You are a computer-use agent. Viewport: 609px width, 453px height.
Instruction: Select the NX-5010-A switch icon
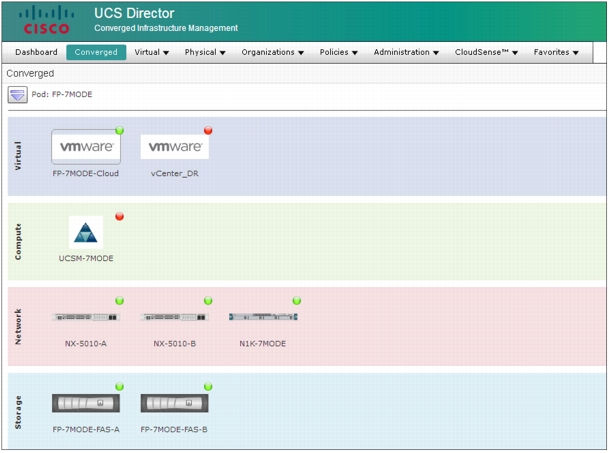pyautogui.click(x=86, y=317)
